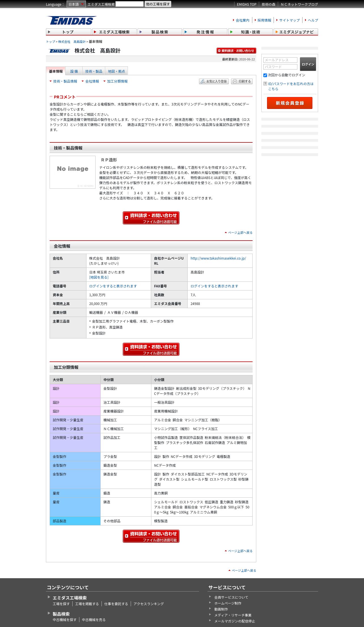Switch to 設備 tab
The image size is (364, 627).
coord(74,71)
